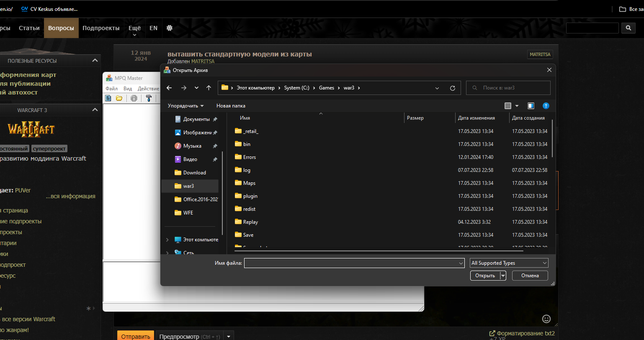Go back in the Open Archive dialog
The width and height of the screenshot is (644, 340).
tap(169, 88)
